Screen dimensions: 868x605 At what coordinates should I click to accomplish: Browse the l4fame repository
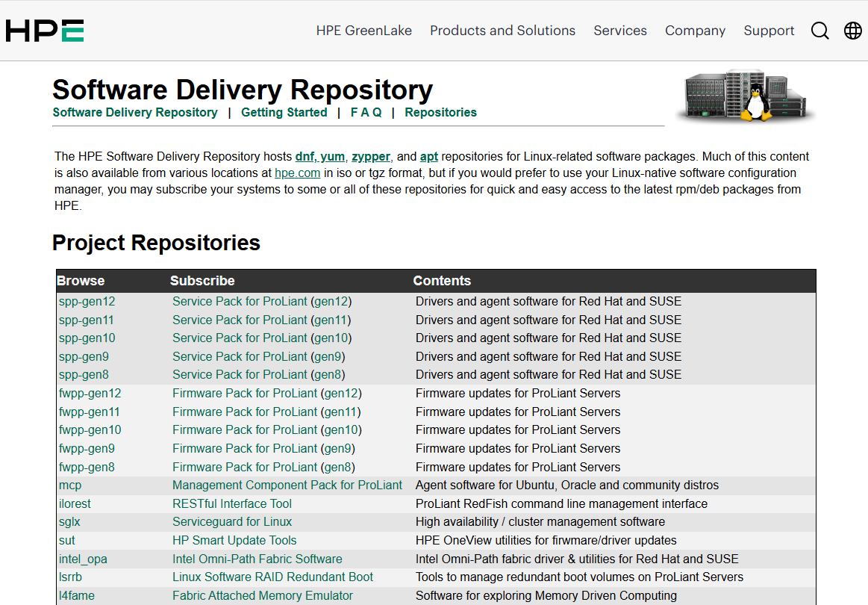[76, 596]
